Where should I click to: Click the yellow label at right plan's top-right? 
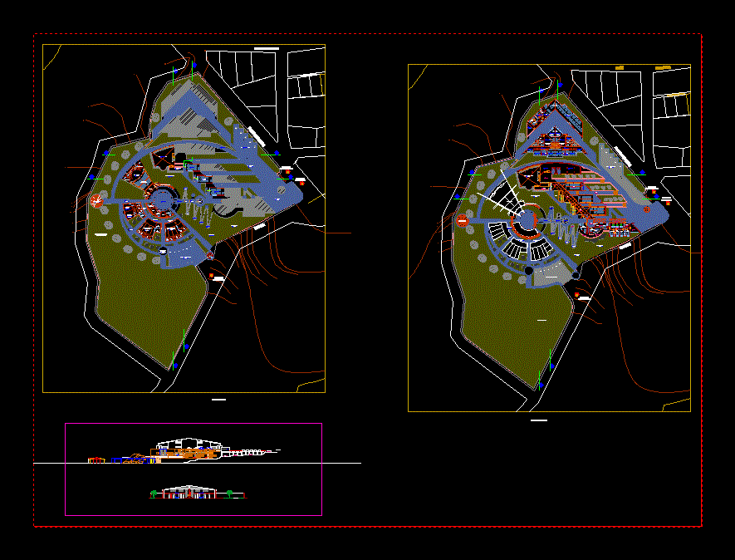[x=662, y=66]
